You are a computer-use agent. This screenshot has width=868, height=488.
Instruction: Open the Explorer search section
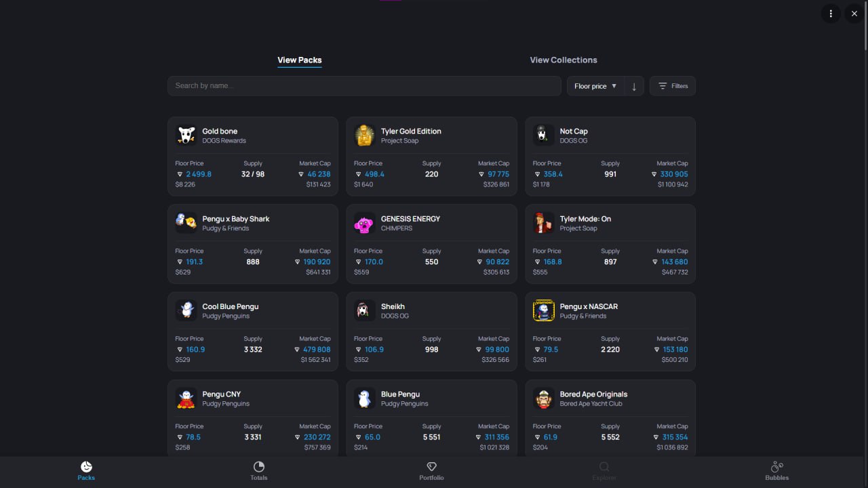pos(604,471)
